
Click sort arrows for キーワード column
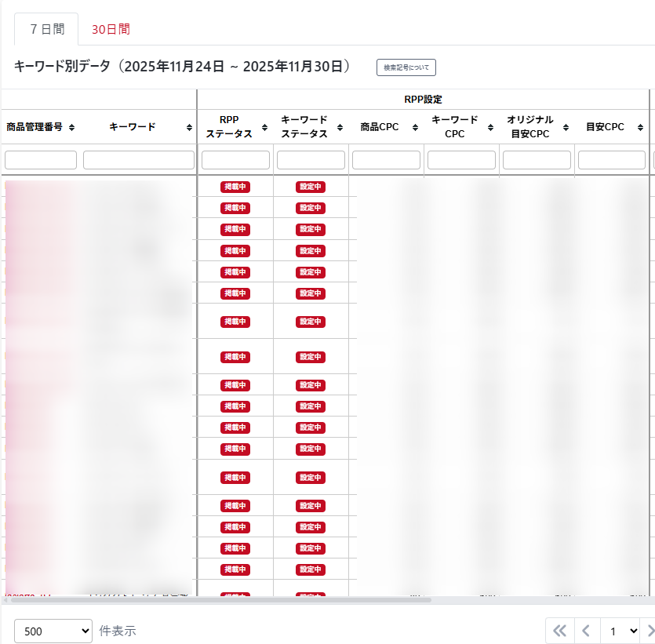tap(189, 127)
